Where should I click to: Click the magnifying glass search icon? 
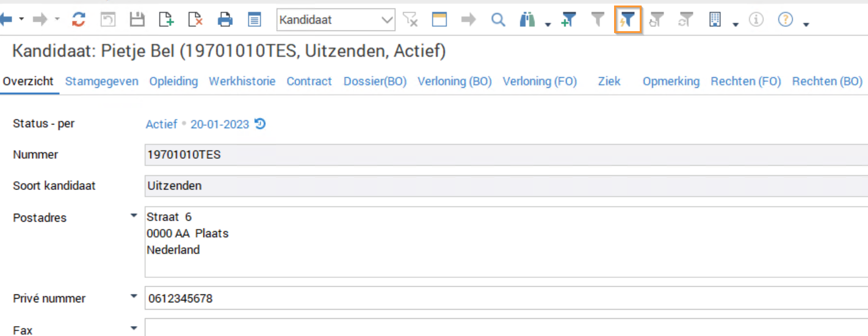click(x=499, y=20)
